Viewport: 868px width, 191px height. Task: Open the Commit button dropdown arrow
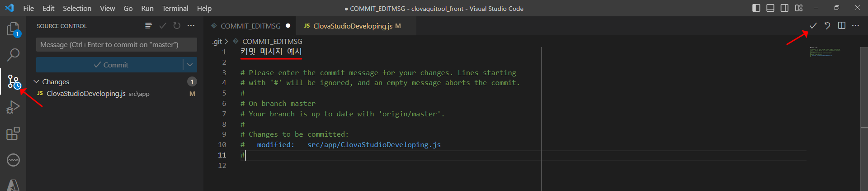pos(190,65)
